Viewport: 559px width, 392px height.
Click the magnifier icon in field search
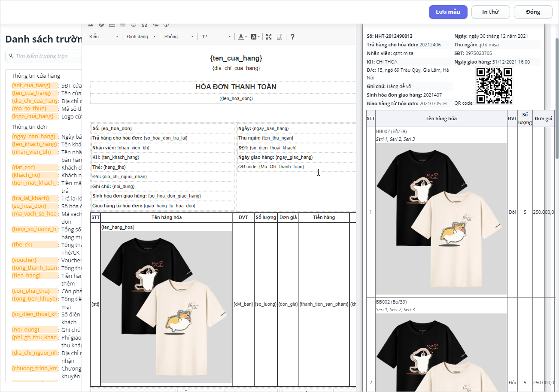pos(10,56)
